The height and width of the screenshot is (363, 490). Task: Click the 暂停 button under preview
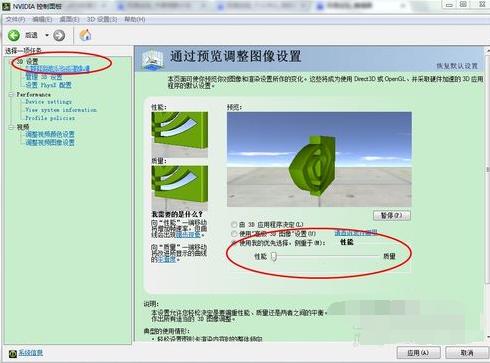pos(392,215)
